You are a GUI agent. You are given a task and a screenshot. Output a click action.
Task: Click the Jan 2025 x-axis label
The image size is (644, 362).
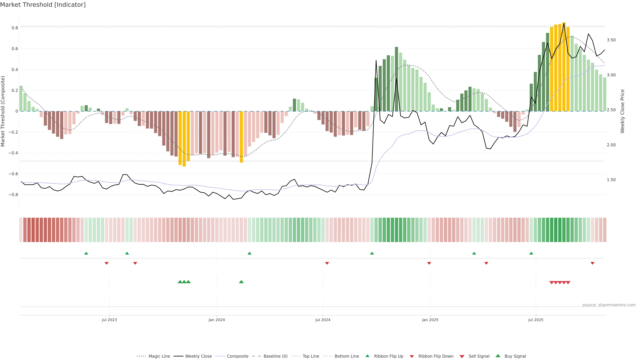pyautogui.click(x=430, y=320)
